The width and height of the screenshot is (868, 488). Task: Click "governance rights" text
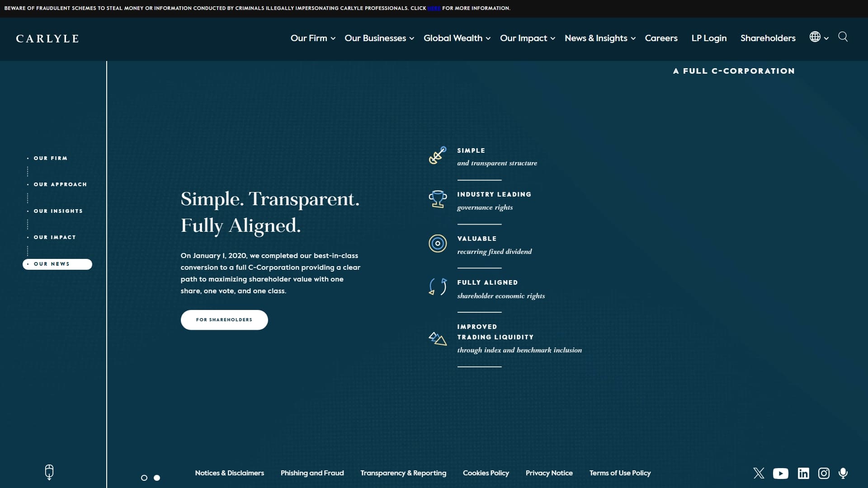pos(485,207)
